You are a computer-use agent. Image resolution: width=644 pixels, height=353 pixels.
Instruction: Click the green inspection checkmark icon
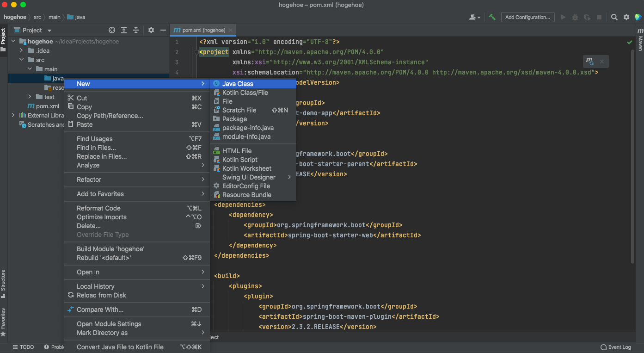pos(629,42)
